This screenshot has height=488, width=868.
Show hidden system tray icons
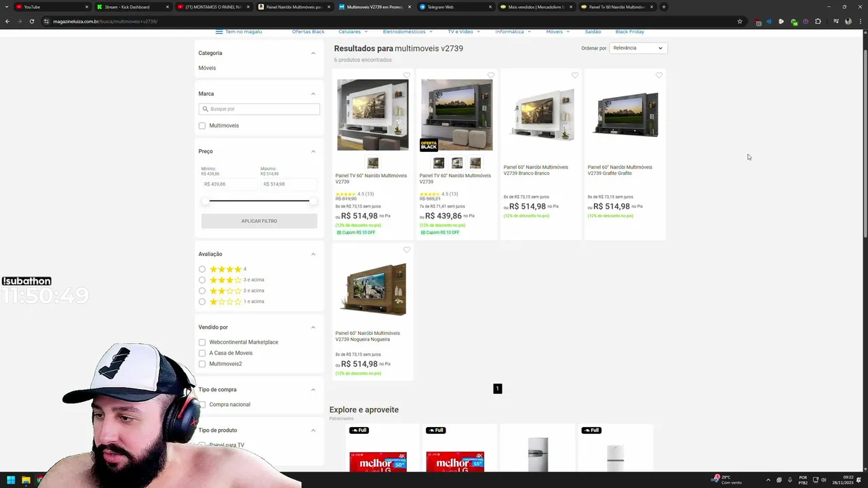tap(768, 480)
